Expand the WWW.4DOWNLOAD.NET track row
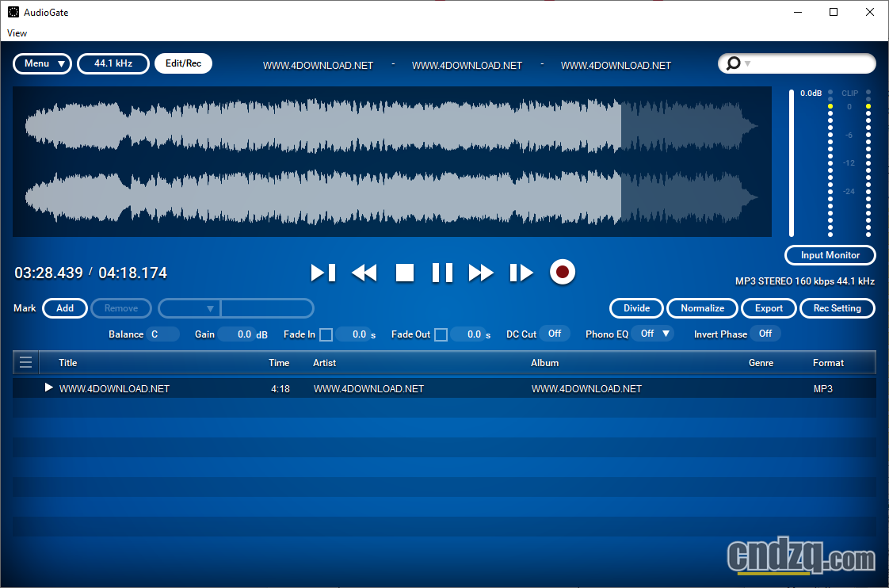889x588 pixels. [x=49, y=388]
